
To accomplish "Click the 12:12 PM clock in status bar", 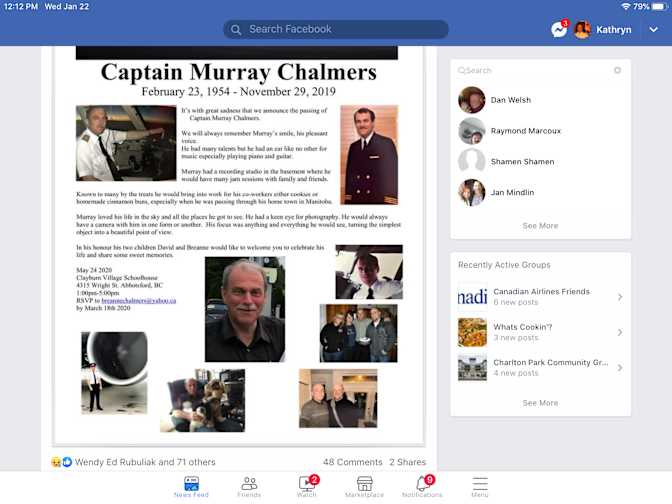I will click(x=21, y=7).
